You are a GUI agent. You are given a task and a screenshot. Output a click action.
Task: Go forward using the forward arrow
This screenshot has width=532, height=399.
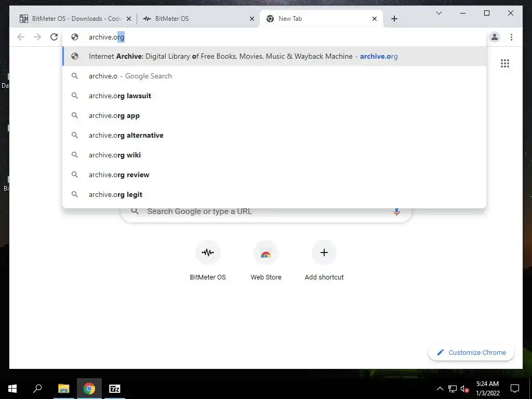[x=37, y=37]
